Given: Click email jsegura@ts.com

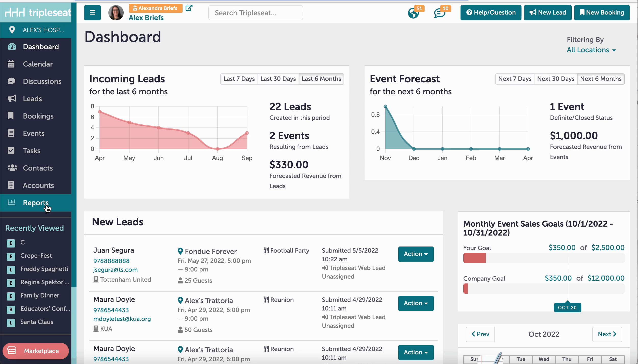Looking at the screenshot, I should pyautogui.click(x=115, y=270).
